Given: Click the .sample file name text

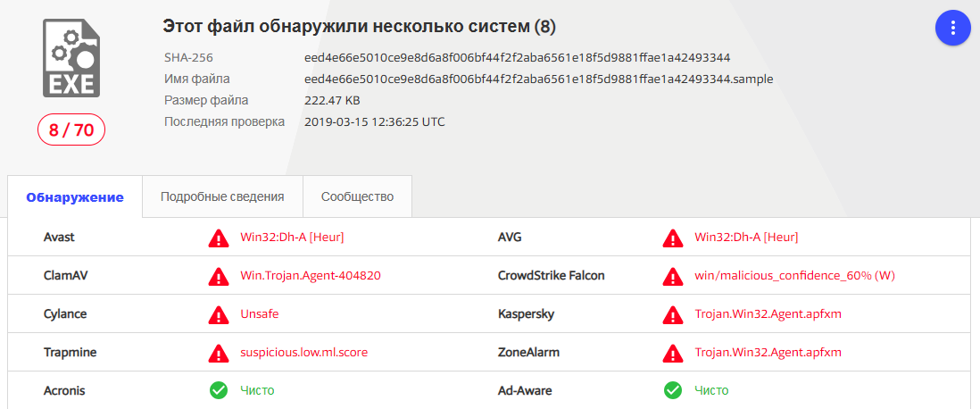Looking at the screenshot, I should pyautogui.click(x=538, y=79).
